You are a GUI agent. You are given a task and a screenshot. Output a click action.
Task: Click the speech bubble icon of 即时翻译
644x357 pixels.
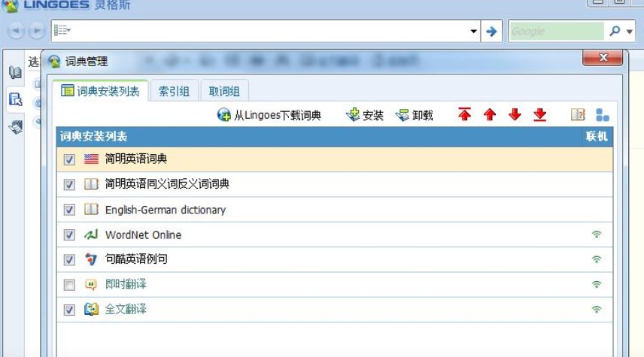pyautogui.click(x=91, y=284)
